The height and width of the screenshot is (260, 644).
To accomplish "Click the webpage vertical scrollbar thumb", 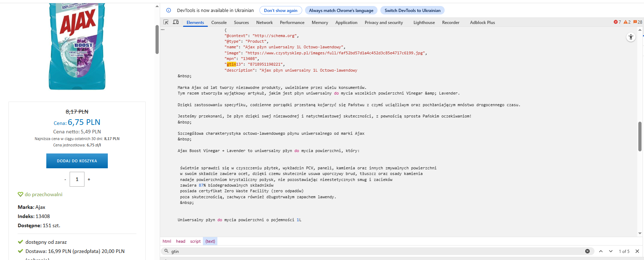I will coord(157,40).
